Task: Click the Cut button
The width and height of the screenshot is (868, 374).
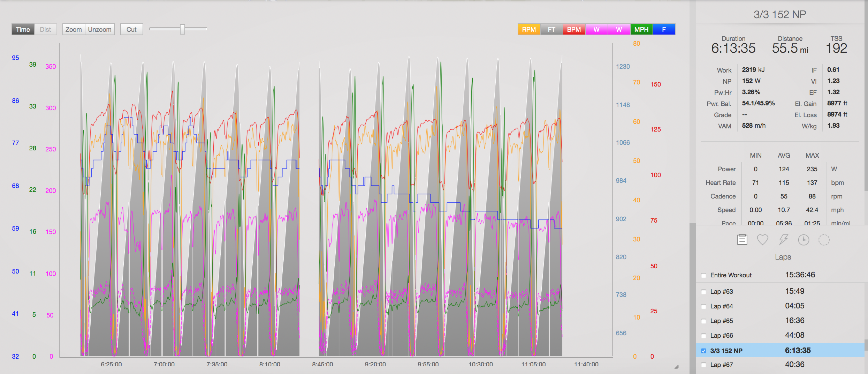Action: (131, 30)
